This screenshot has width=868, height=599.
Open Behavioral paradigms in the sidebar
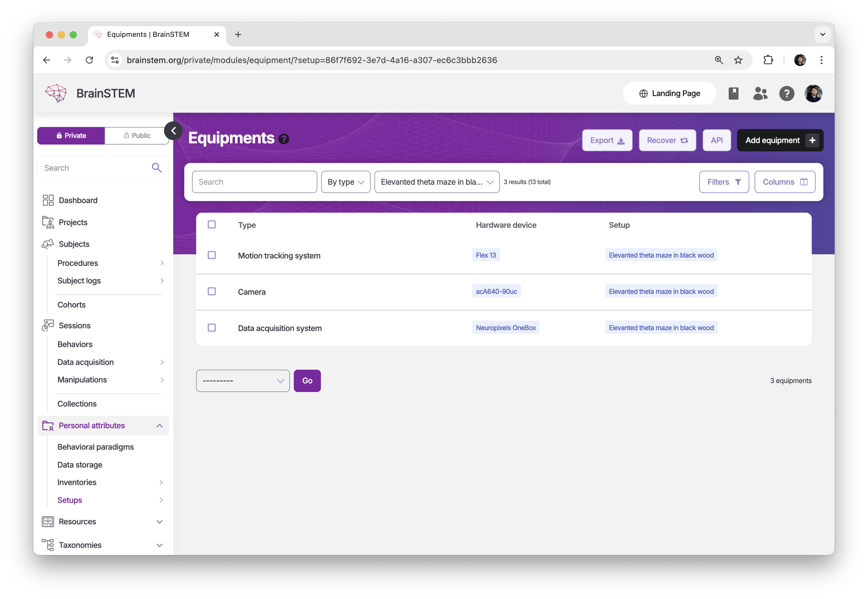(95, 447)
